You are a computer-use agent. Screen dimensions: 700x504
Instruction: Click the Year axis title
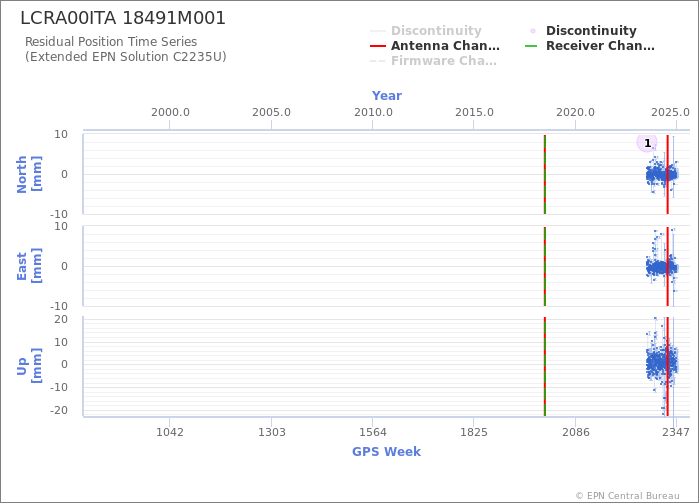tap(387, 96)
